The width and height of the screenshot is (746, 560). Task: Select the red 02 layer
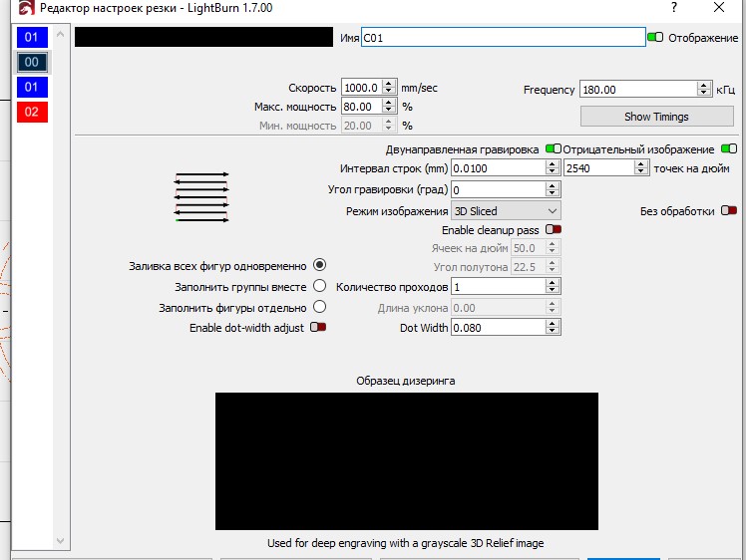coord(31,112)
